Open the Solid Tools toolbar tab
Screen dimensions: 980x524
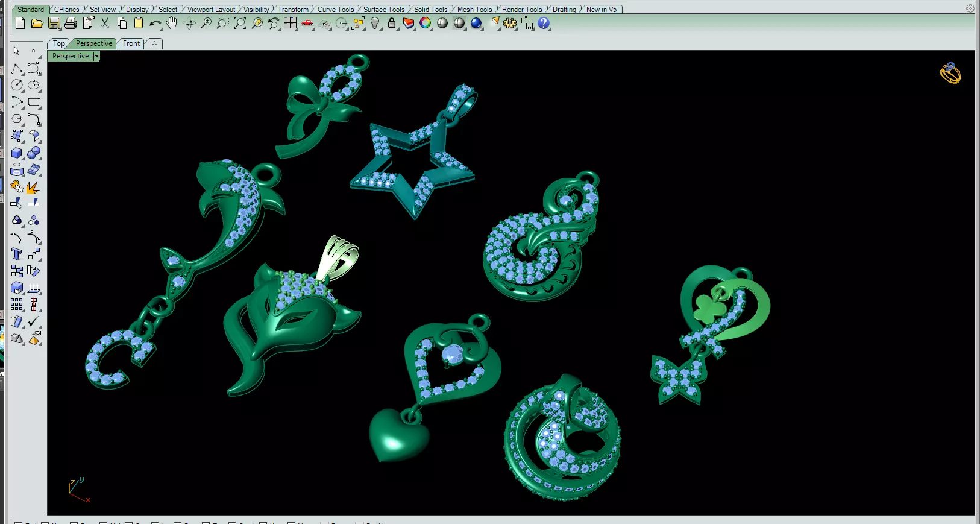tap(430, 10)
